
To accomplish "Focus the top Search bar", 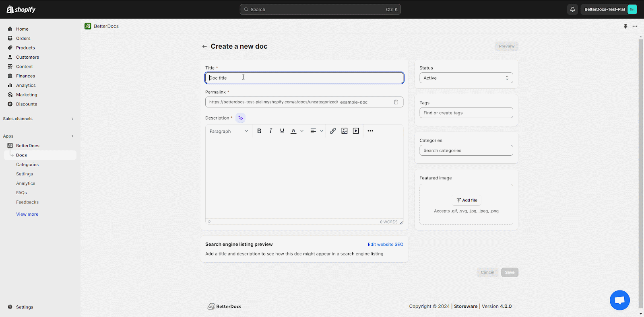I will click(x=320, y=9).
